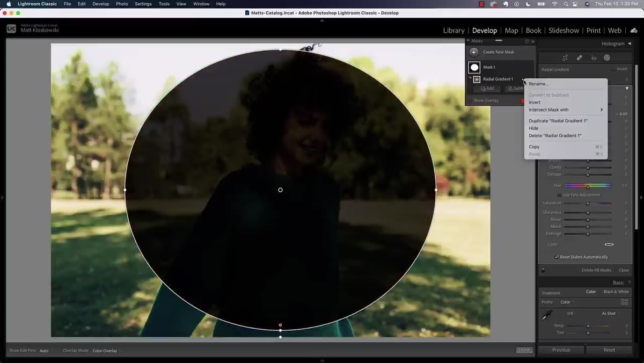The height and width of the screenshot is (363, 644).
Task: Click Delete All Masks
Action: pos(596,270)
